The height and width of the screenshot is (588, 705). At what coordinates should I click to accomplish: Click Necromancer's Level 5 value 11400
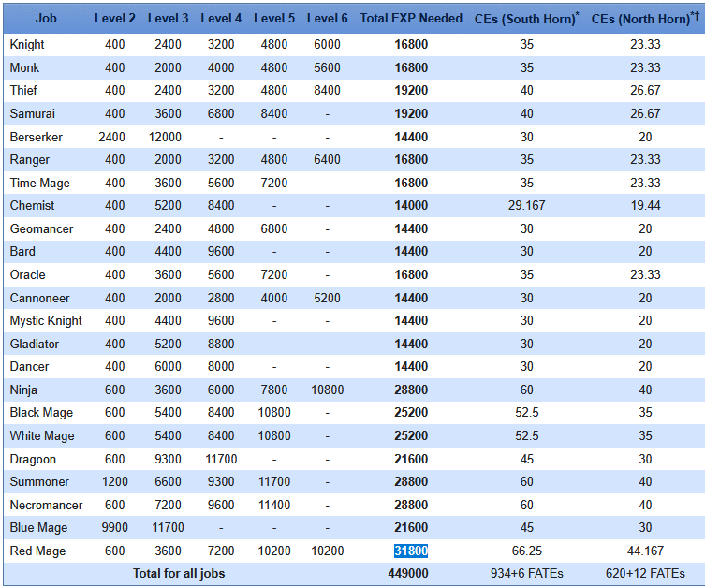click(273, 505)
